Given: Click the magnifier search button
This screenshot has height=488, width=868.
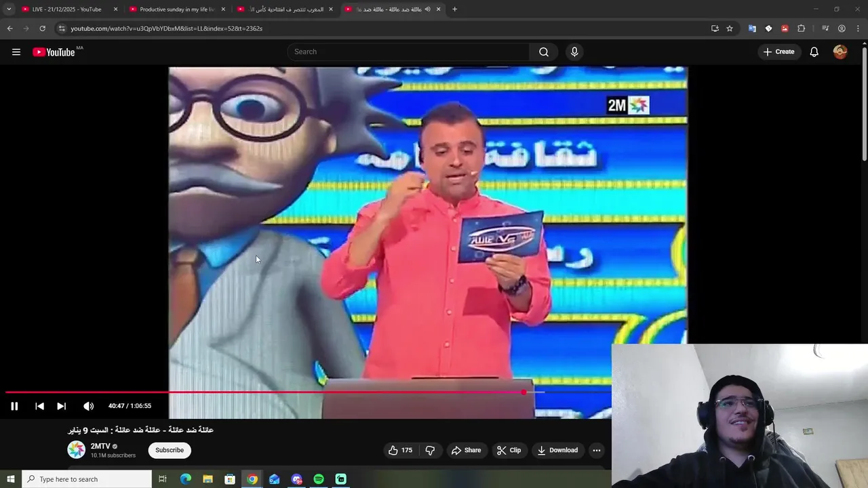Looking at the screenshot, I should pyautogui.click(x=544, y=52).
